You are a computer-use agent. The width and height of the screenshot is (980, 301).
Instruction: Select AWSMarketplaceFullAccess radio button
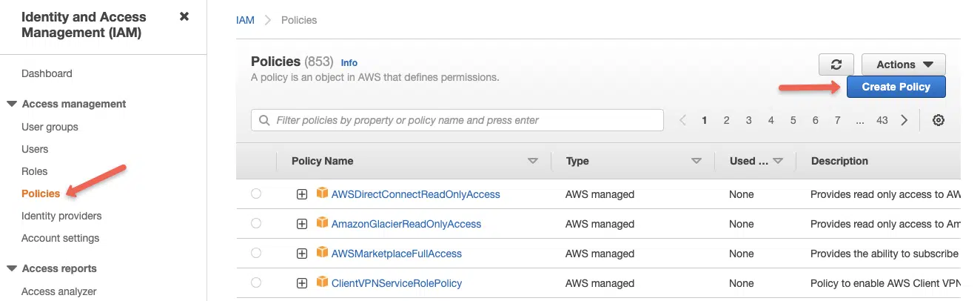coord(256,253)
